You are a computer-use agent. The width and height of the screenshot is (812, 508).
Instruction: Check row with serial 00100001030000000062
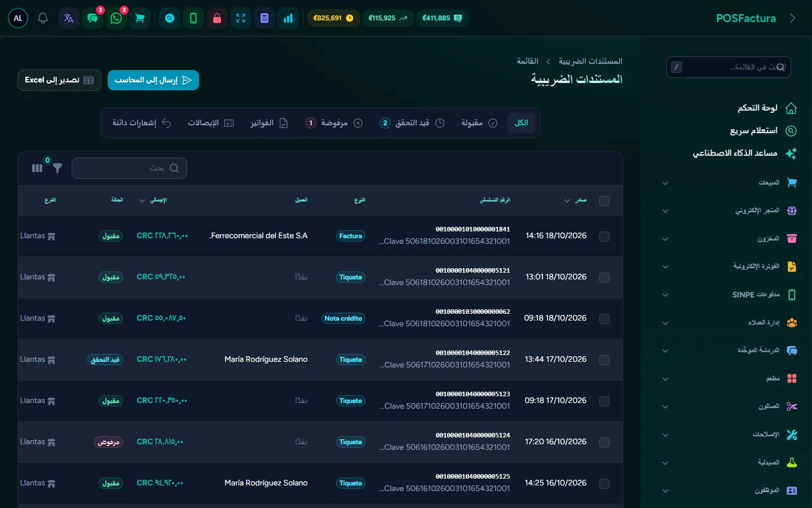point(604,319)
